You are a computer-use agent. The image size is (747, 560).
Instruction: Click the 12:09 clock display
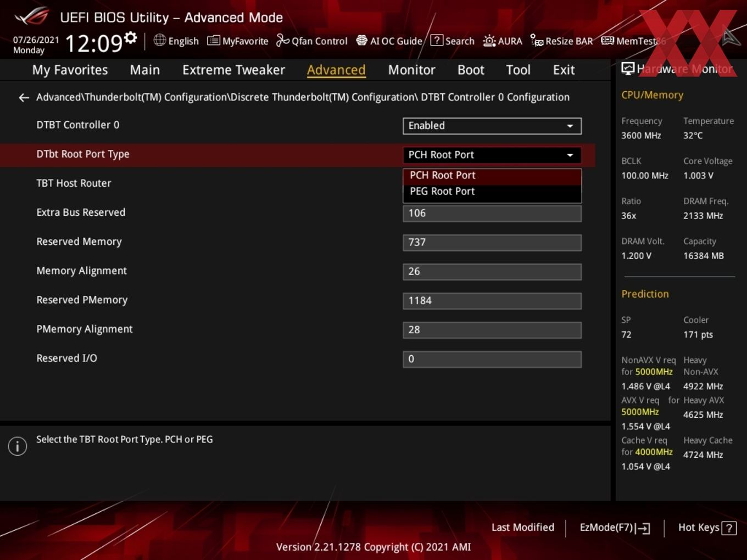[93, 43]
